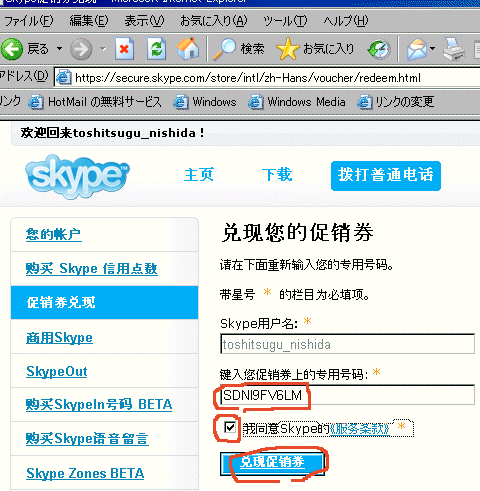Click the 拨打普通电话 navigation button
The height and width of the screenshot is (491, 480).
point(386,176)
